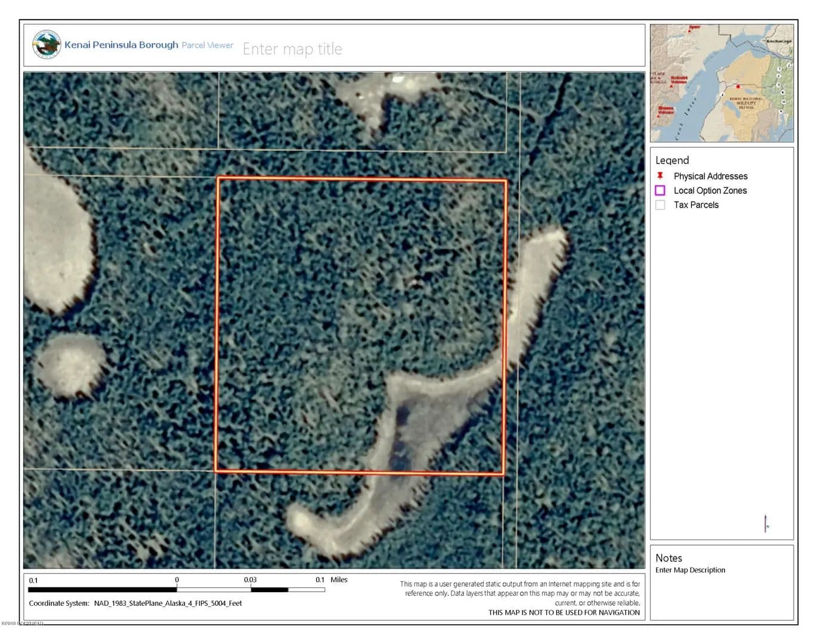Click the Kenai Peninsula Borough eagle logo

tap(47, 45)
